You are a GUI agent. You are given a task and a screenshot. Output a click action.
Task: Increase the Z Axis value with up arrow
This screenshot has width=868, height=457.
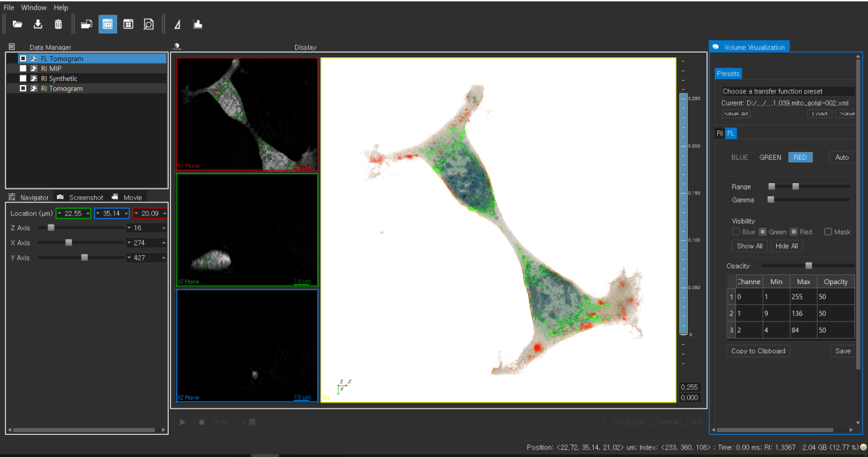164,227
